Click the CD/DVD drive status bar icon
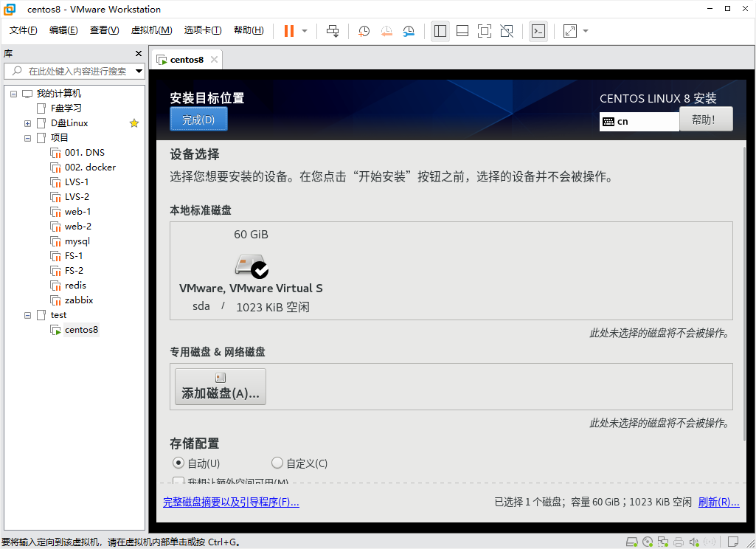 648,542
